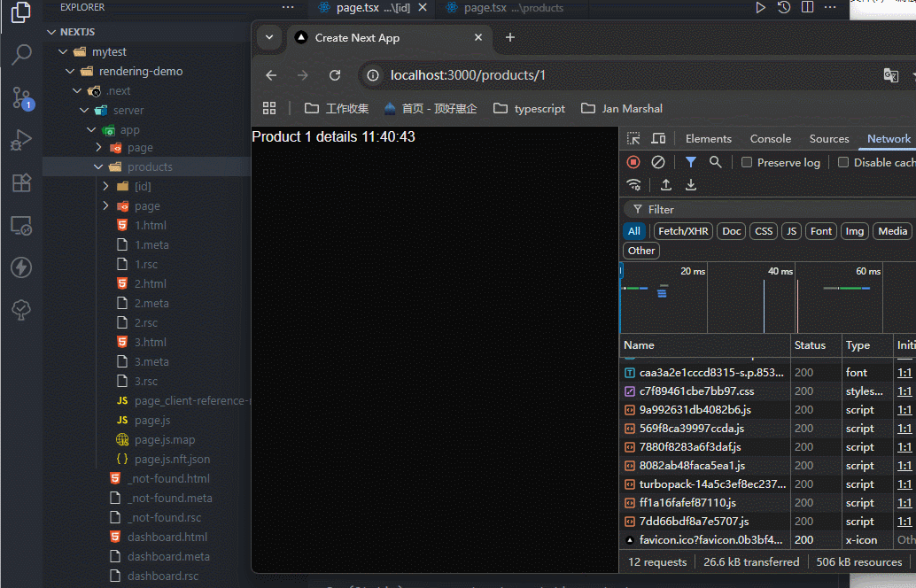
Task: Toggle device toolbar in DevTools
Action: [658, 139]
